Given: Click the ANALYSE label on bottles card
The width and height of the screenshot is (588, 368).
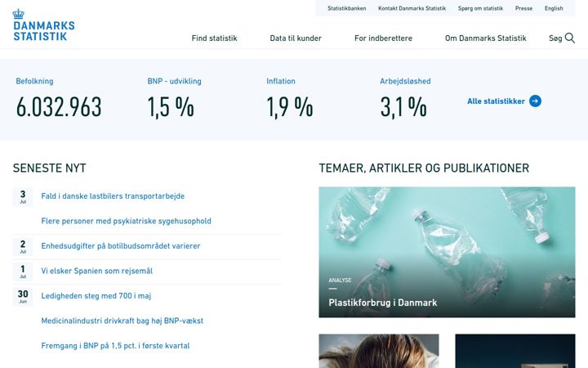Looking at the screenshot, I should (x=340, y=280).
